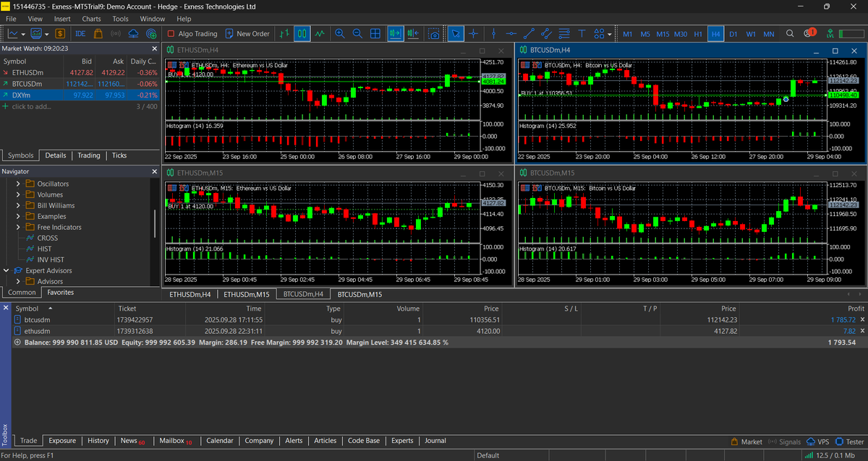
Task: Zoom in on the chart
Action: pos(340,33)
